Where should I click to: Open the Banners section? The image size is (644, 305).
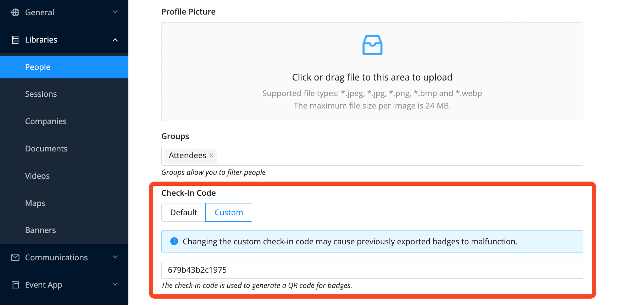(40, 230)
